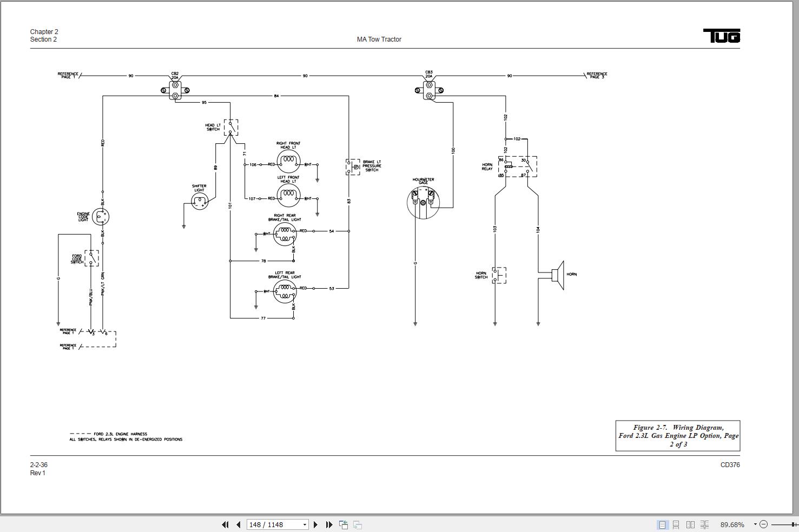Click the 'Ford 2.3L Engine Harness' legend text
This screenshot has width=799, height=532.
click(120, 434)
